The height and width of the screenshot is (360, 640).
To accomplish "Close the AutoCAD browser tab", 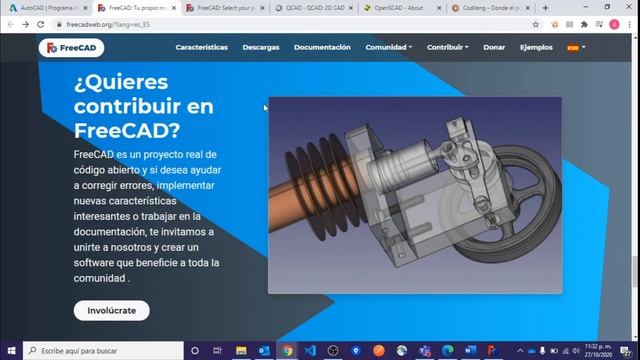I will pos(85,8).
